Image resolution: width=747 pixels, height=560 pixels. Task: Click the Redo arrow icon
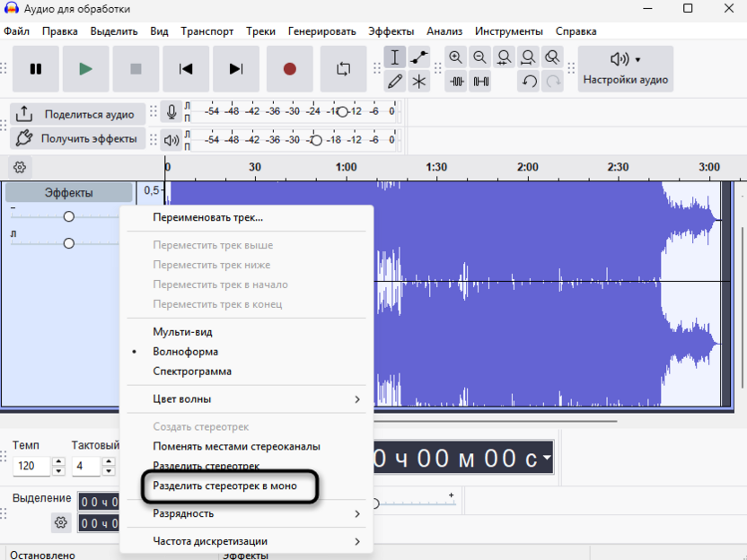pyautogui.click(x=553, y=82)
